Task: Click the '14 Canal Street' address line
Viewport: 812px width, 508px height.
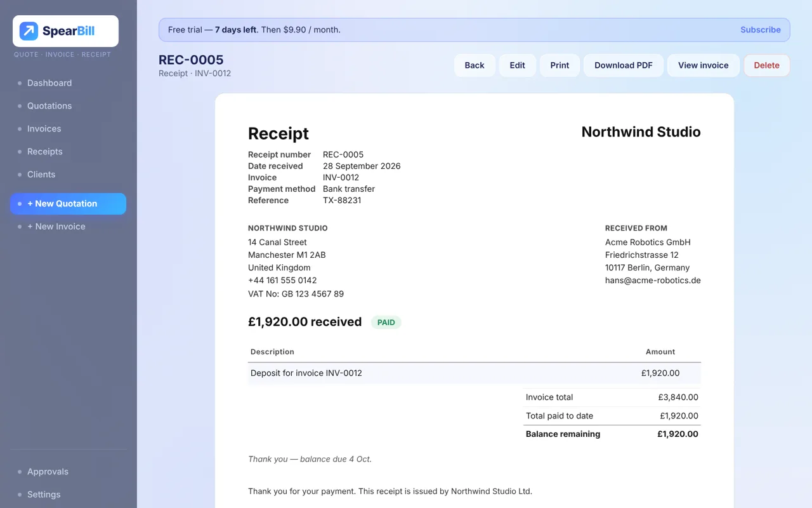Action: tap(277, 243)
